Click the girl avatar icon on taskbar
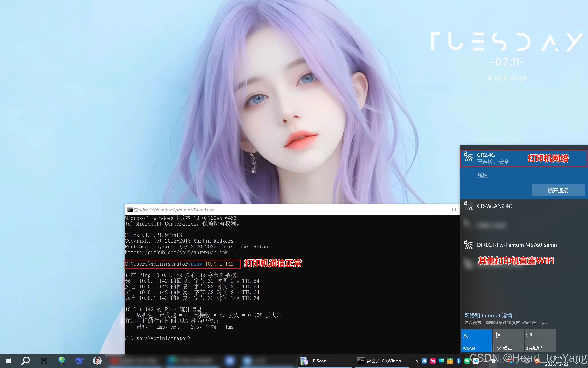Screen dimensions: 588x368 pyautogui.click(x=97, y=361)
